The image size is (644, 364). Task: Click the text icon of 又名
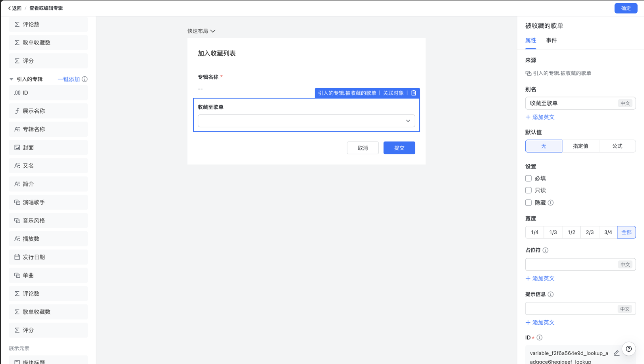coord(17,166)
